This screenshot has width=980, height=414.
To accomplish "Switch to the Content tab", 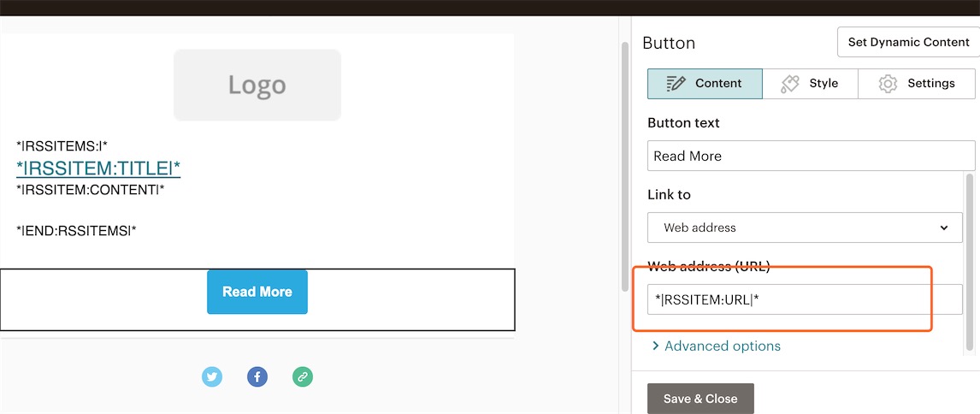I will (x=705, y=84).
